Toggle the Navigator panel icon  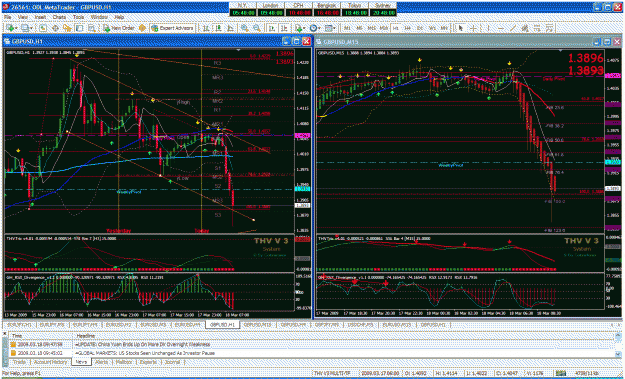point(67,28)
